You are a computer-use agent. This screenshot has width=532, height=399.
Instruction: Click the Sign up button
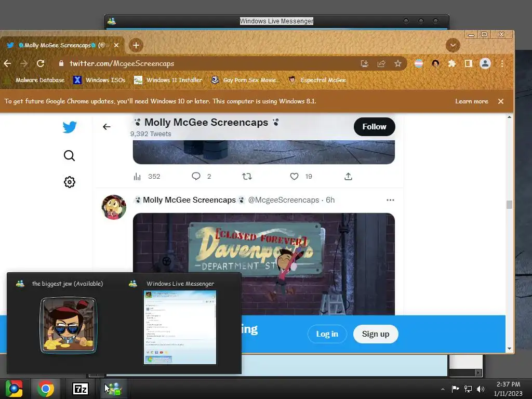click(x=376, y=334)
